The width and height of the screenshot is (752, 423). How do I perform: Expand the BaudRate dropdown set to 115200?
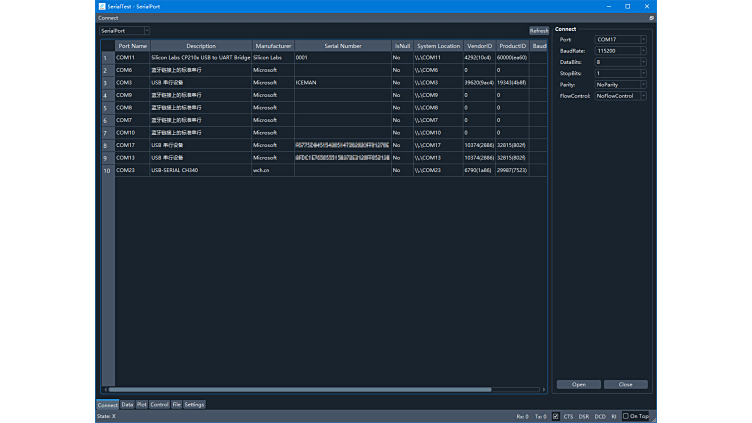[x=620, y=50]
